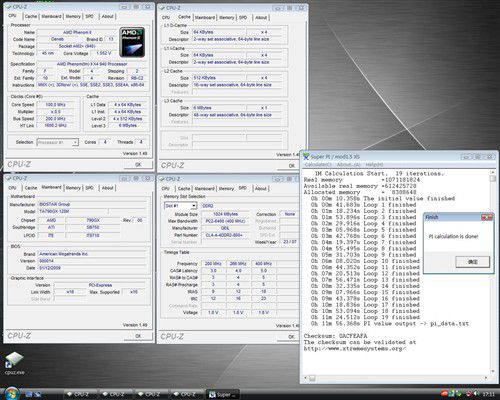Click the Multiplier value field
The width and height of the screenshot is (500, 400).
point(55,112)
